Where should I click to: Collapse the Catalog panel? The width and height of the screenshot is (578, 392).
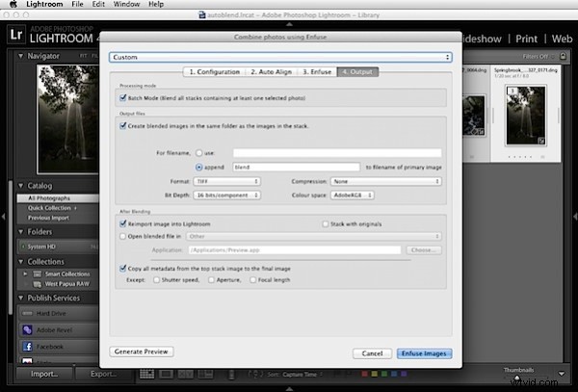point(20,186)
